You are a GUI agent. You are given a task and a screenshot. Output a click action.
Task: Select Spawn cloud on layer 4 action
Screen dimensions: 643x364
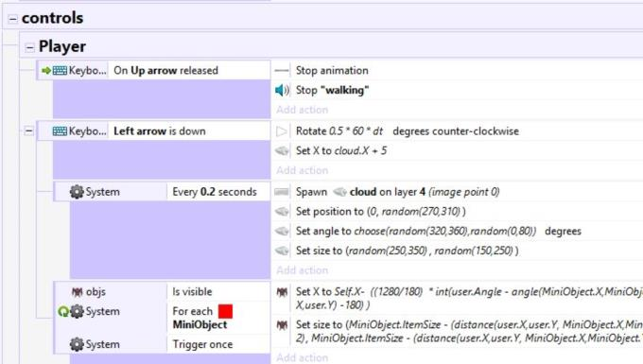pyautogui.click(x=457, y=192)
